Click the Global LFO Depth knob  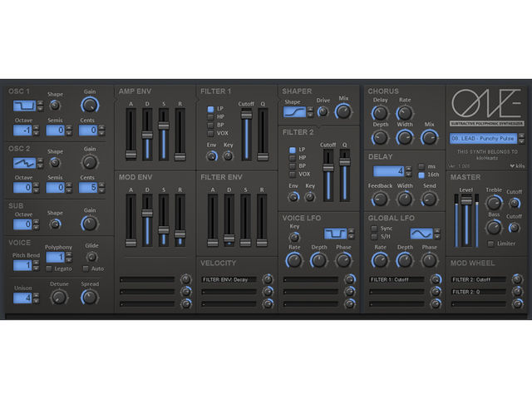tap(405, 261)
